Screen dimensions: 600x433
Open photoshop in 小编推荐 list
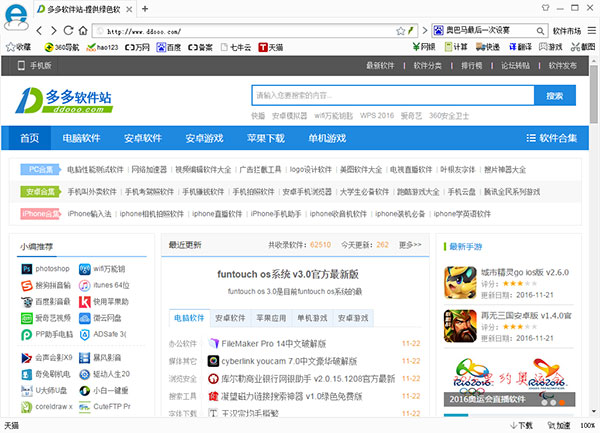(46, 269)
